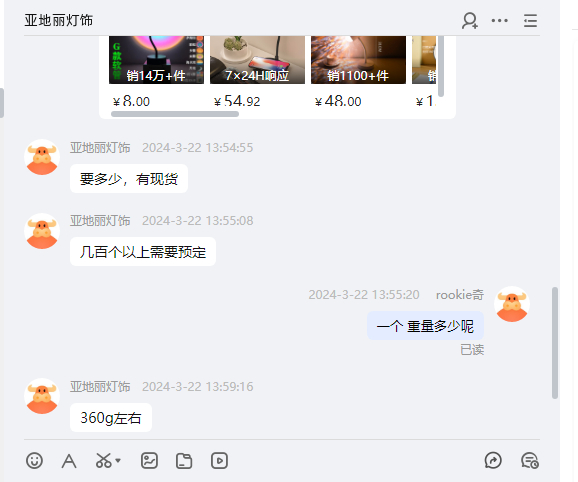578x482 pixels.
Task: Click the product card horizontal scrollbar
Action: pyautogui.click(x=175, y=114)
